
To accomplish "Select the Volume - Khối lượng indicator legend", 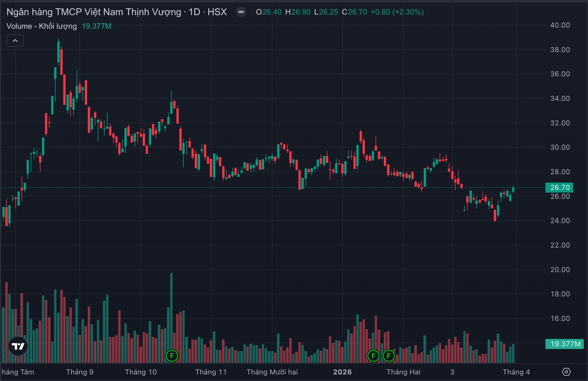I will click(42, 26).
